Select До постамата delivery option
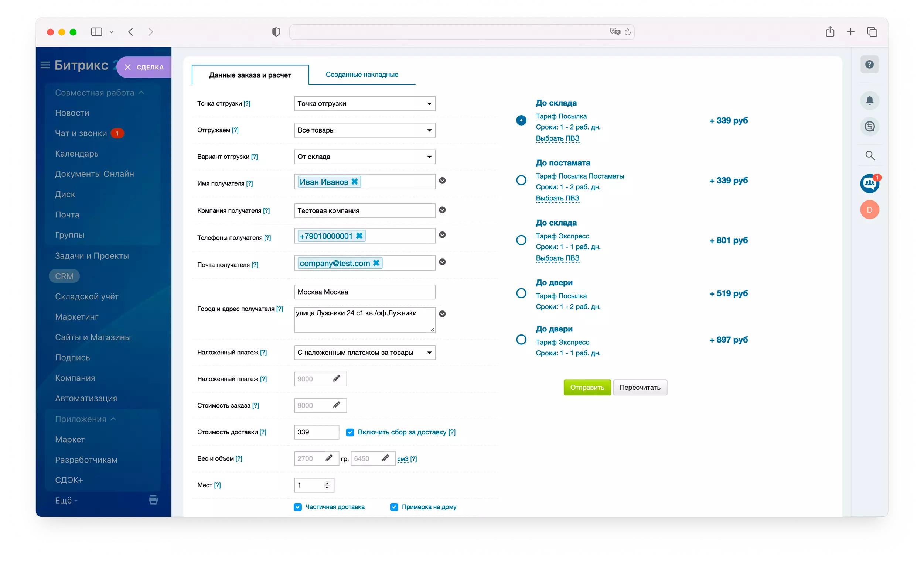924x567 pixels. 522,181
